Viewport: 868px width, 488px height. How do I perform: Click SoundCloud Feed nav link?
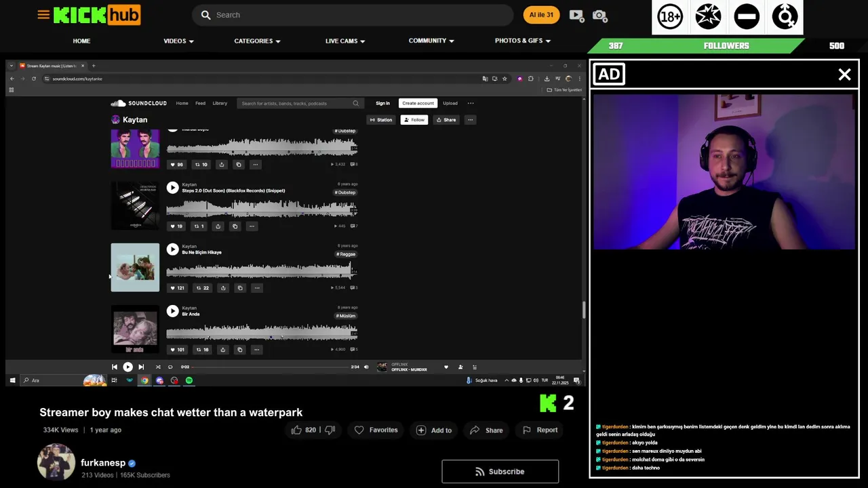click(200, 103)
